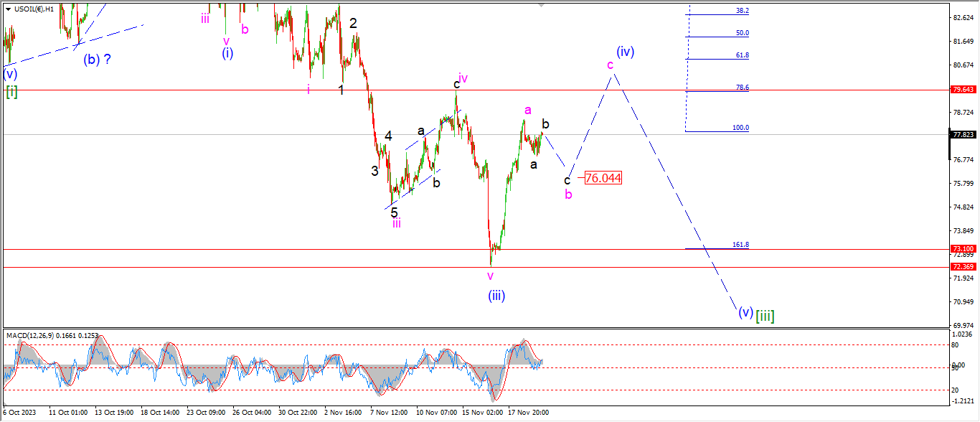Click the 17 Nov 20:00 time label

point(530,413)
